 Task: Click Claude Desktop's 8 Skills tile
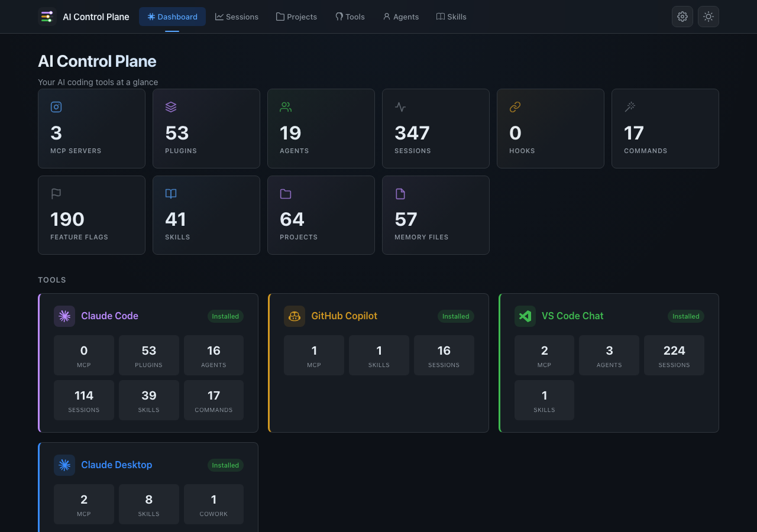149,504
